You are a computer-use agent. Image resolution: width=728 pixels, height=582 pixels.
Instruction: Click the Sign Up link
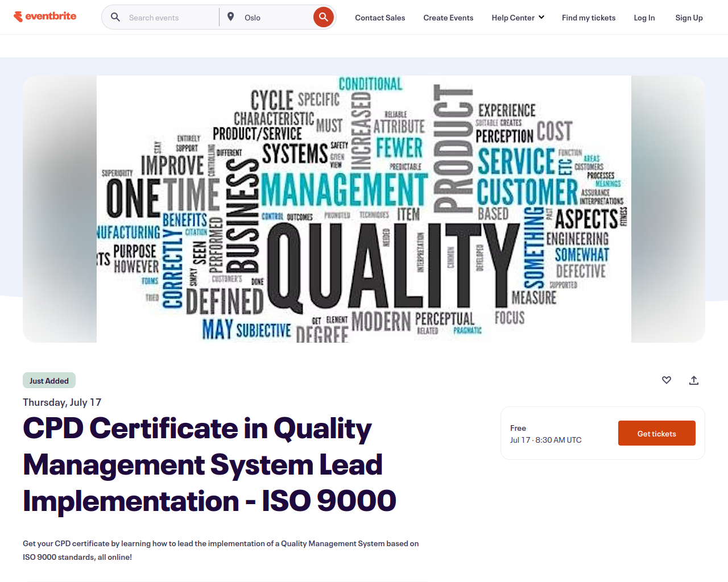pos(689,18)
